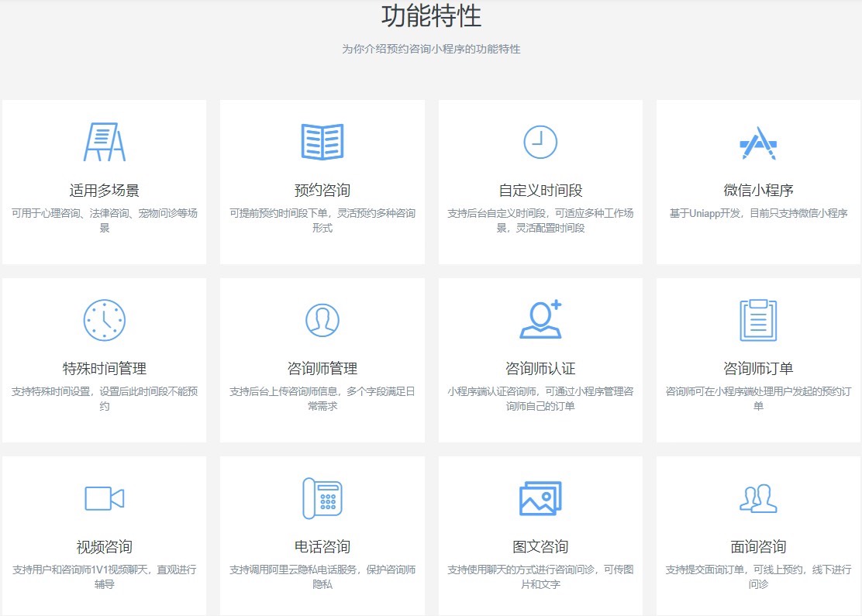Screen dimensions: 862x616
Task: Select the 咨询师管理 heading
Action: pyautogui.click(x=322, y=368)
